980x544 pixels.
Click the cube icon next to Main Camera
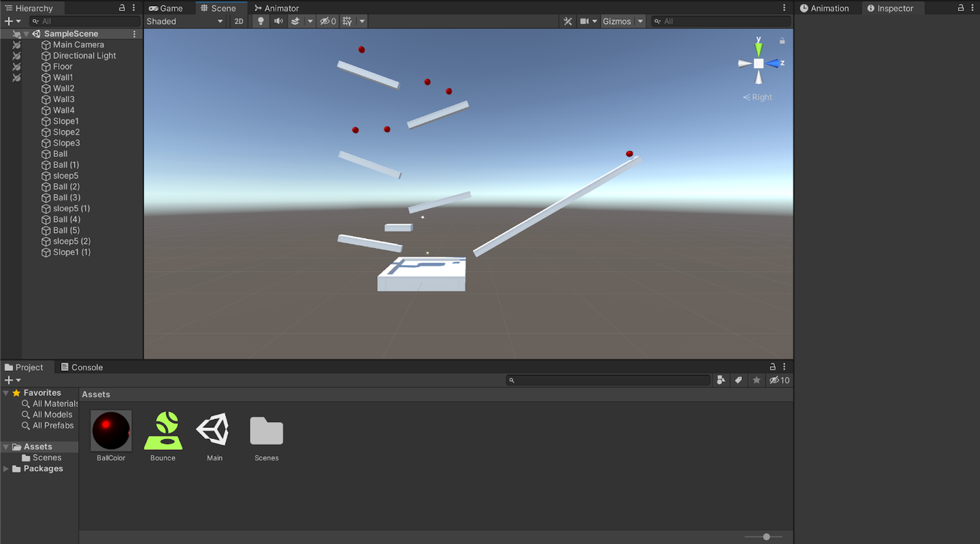(46, 45)
